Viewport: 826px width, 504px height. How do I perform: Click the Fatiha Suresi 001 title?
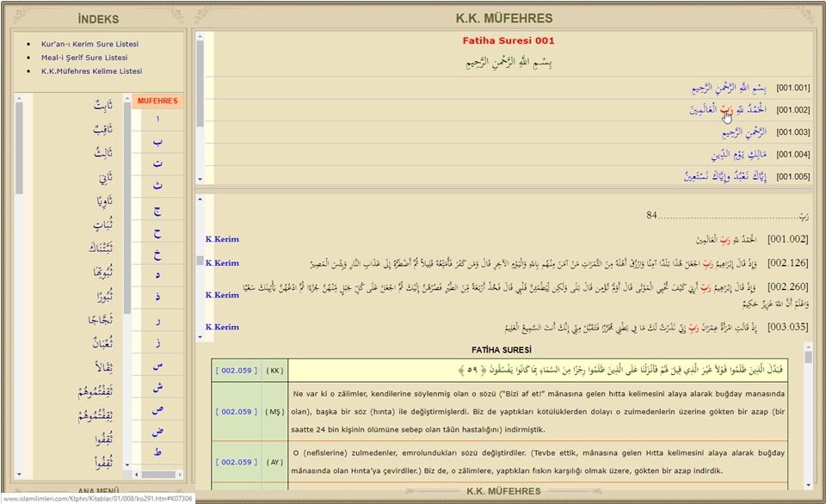pos(509,40)
